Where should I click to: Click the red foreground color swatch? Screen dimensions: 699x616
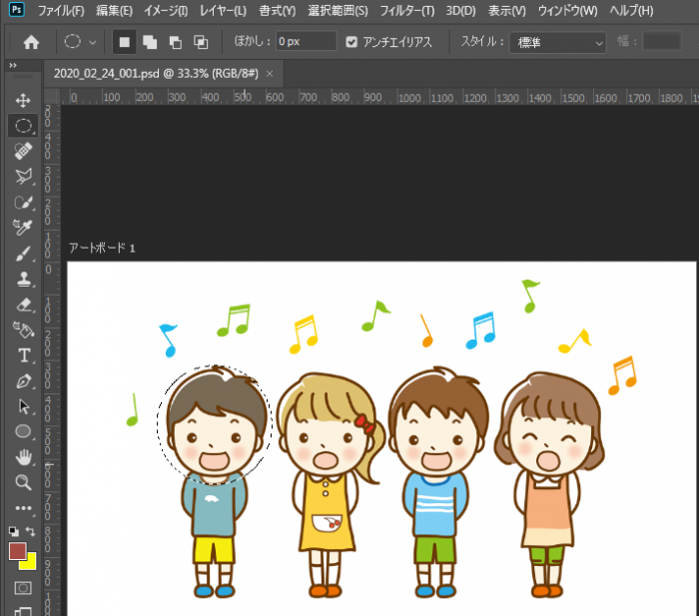click(x=17, y=551)
